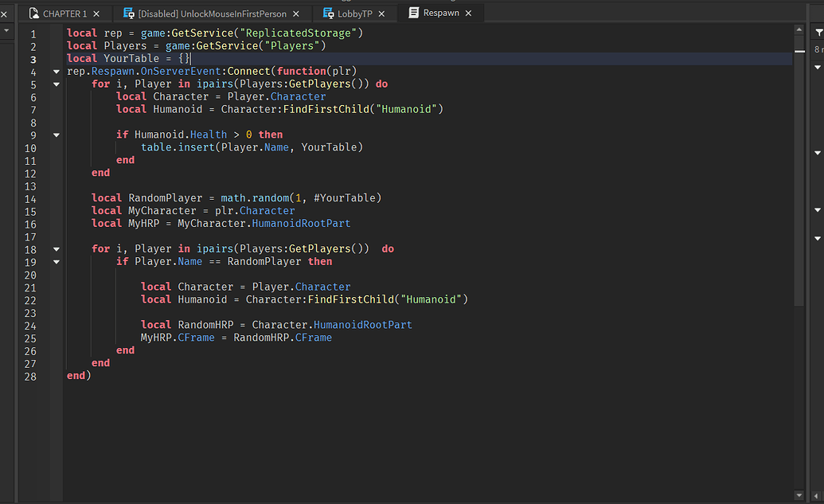Click the left panel close X
The image size is (824, 504).
[4, 14]
